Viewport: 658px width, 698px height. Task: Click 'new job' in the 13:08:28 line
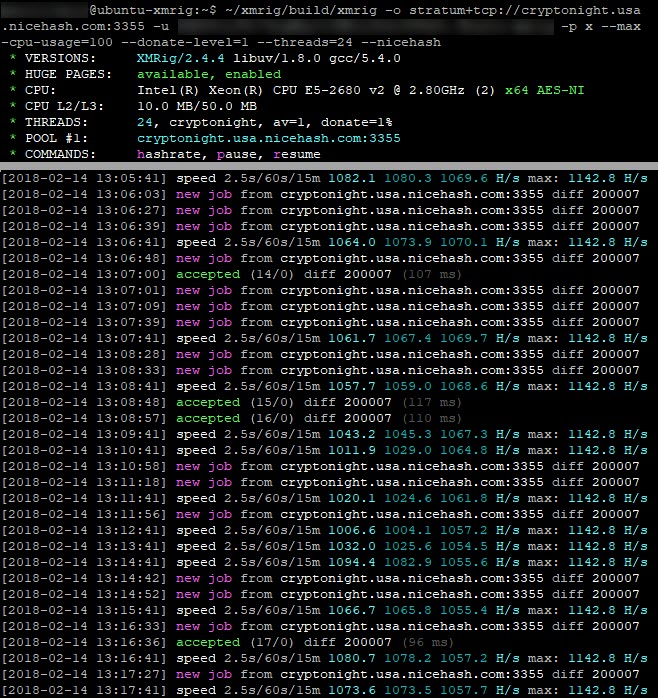(204, 355)
